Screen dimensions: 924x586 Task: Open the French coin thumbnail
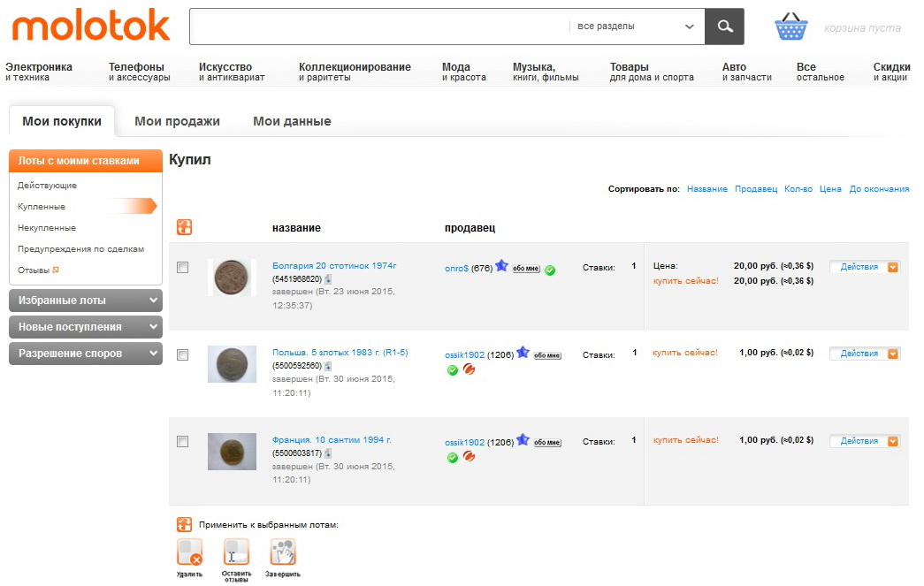[x=232, y=452]
